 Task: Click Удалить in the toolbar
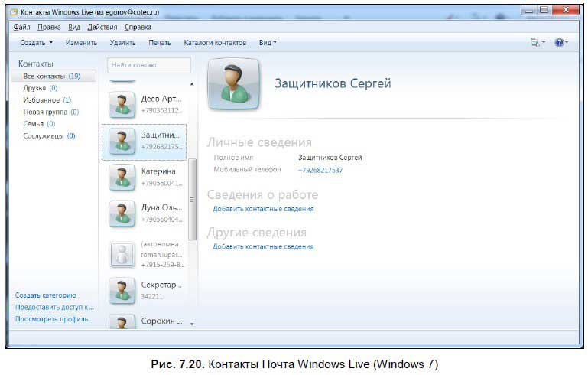pyautogui.click(x=122, y=43)
